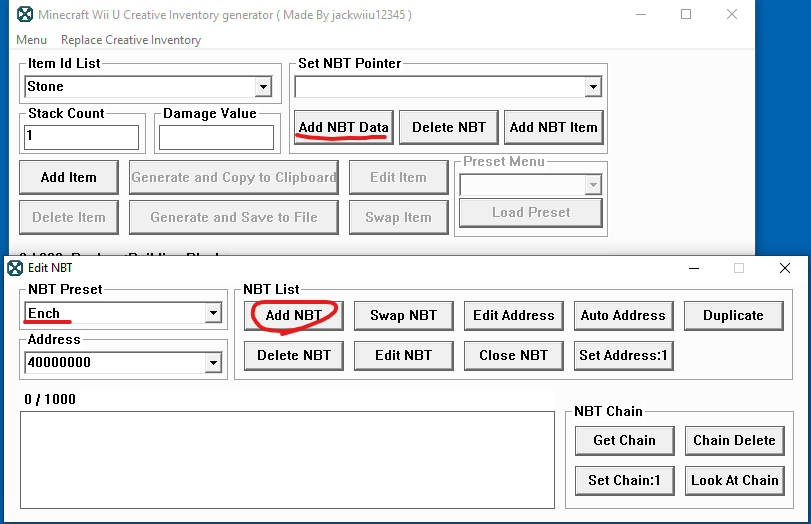Screen dimensions: 811x524
Task: Minimize the main Inventory generator window
Action: [x=641, y=14]
